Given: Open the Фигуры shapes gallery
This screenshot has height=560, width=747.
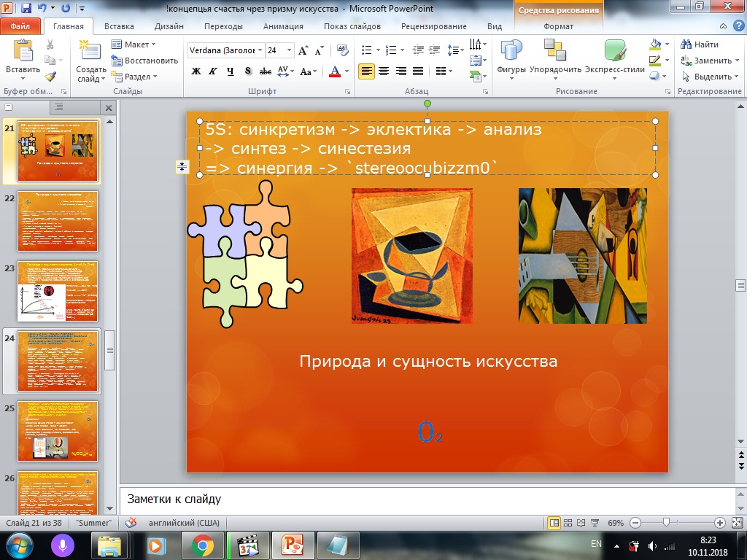Looking at the screenshot, I should (x=511, y=58).
